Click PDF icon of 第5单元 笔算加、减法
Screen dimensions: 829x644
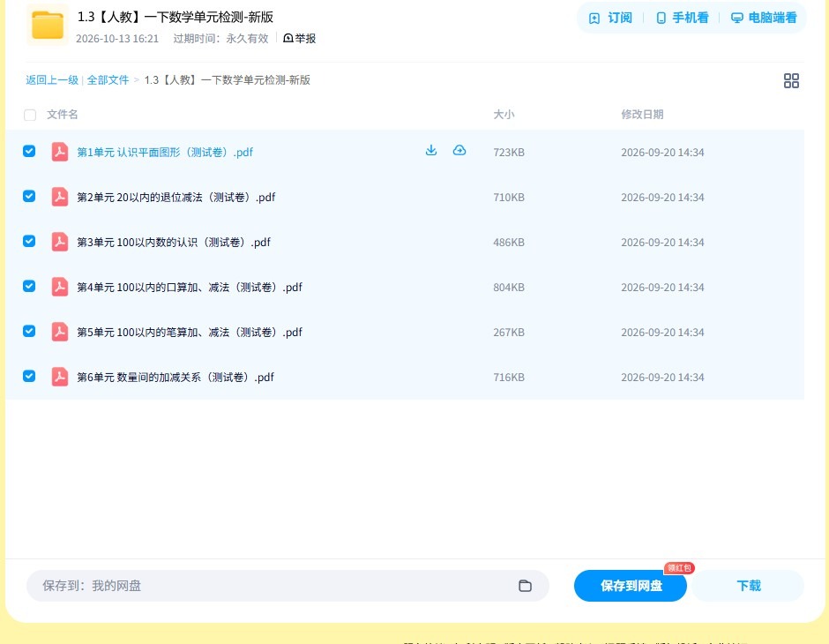(60, 332)
